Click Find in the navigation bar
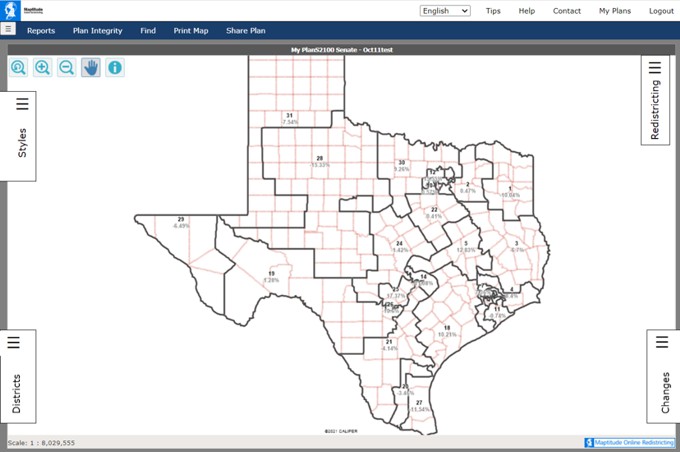Image resolution: width=680 pixels, height=452 pixels. [x=148, y=31]
